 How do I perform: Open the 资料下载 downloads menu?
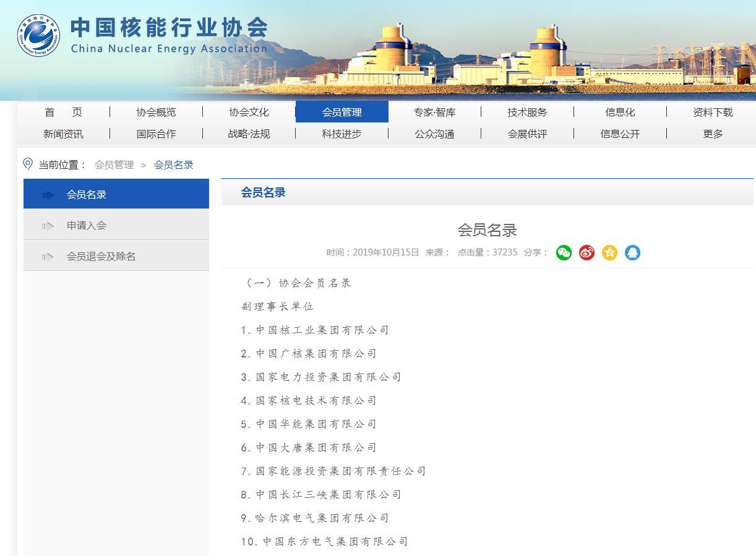pyautogui.click(x=712, y=112)
